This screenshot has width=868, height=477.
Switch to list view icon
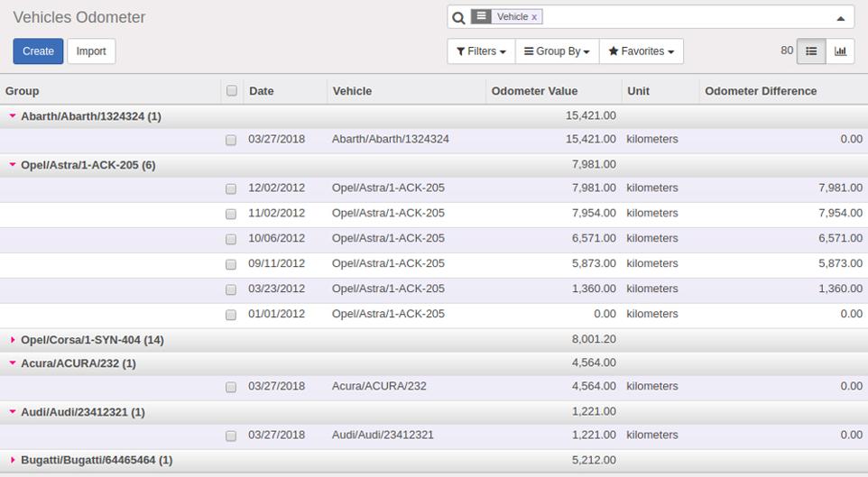coord(811,51)
